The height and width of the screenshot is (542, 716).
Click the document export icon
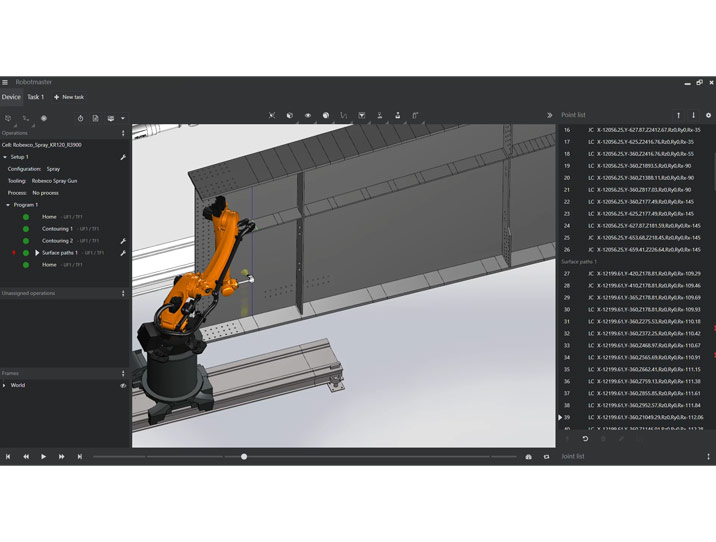click(x=95, y=118)
